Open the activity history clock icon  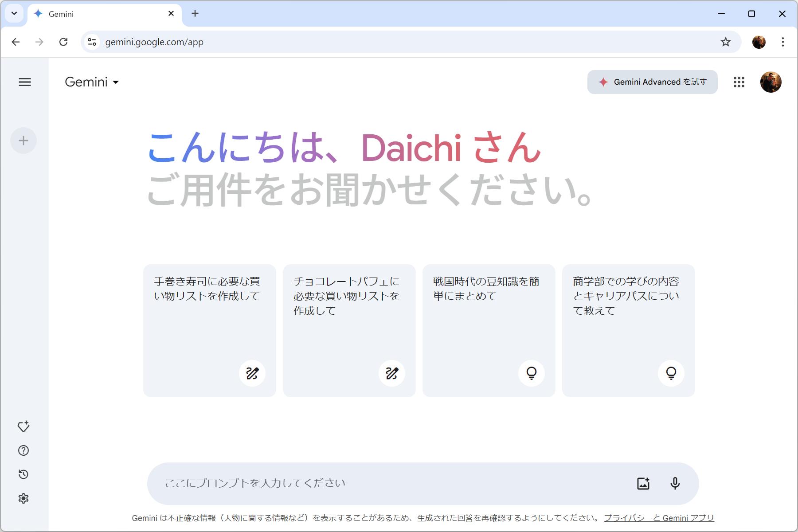click(23, 474)
